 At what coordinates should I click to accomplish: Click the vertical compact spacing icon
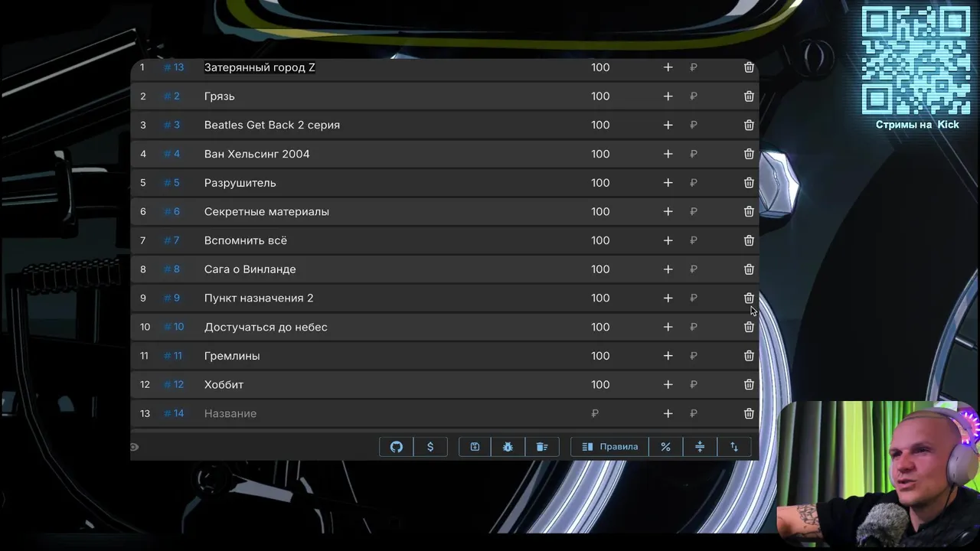pyautogui.click(x=700, y=447)
